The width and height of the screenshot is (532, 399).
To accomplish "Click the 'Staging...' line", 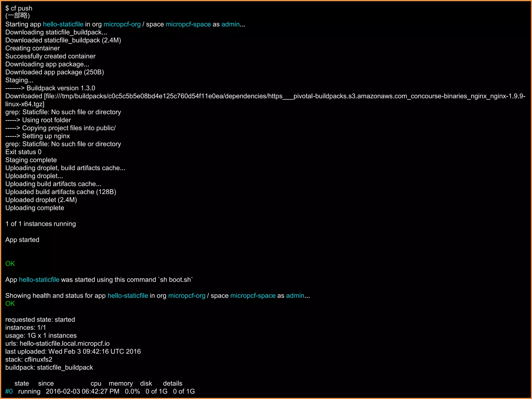I will pyautogui.click(x=19, y=80).
